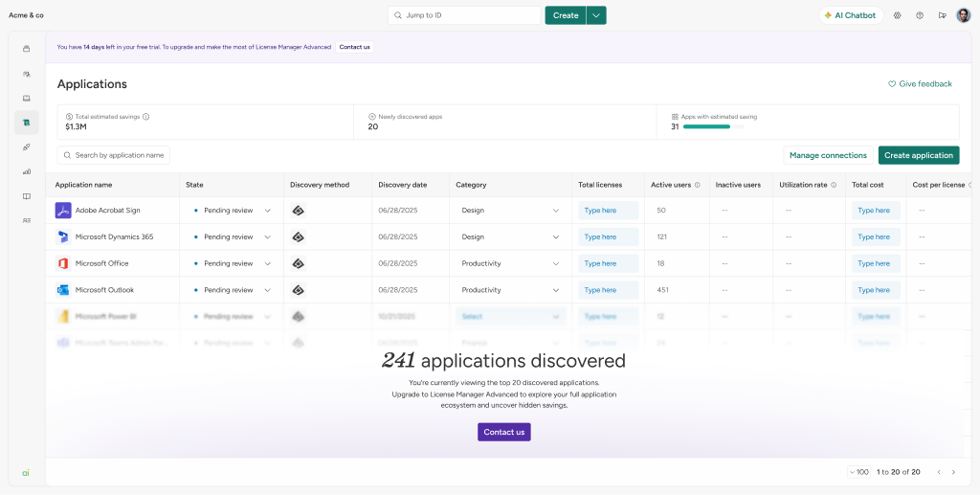
Task: Click the info icon next to Total estimated savings
Action: pos(145,117)
